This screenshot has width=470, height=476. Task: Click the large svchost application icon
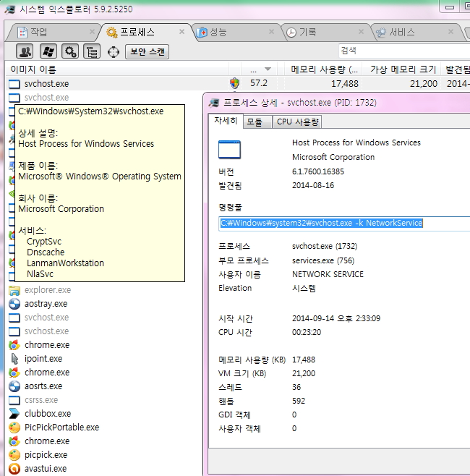tap(229, 149)
